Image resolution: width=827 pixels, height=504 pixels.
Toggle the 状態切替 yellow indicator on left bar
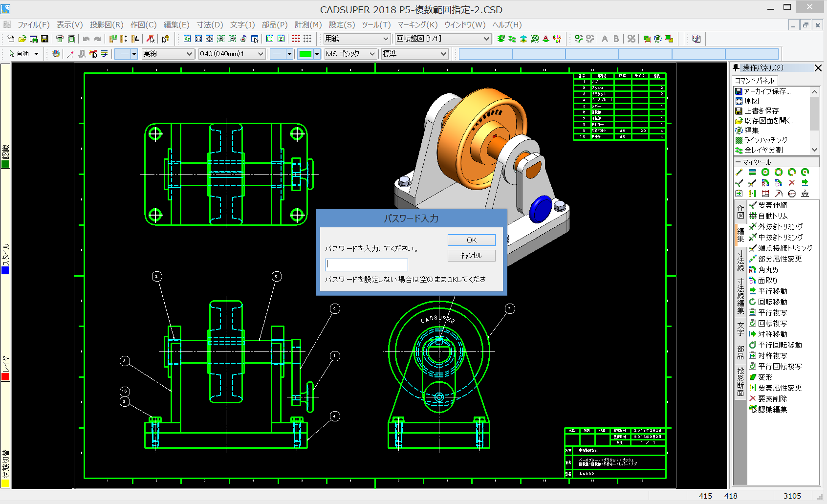[x=5, y=483]
